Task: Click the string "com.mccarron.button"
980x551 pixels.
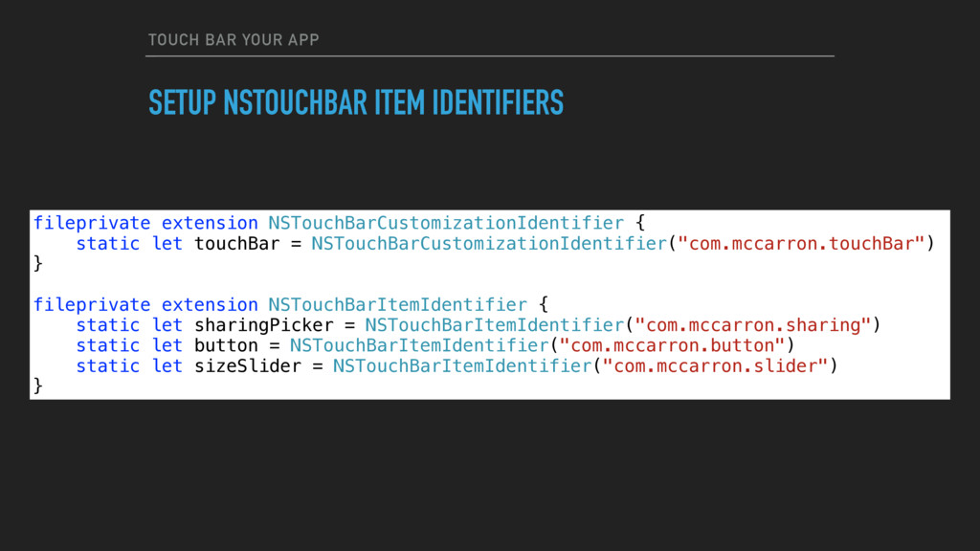Action: [672, 345]
